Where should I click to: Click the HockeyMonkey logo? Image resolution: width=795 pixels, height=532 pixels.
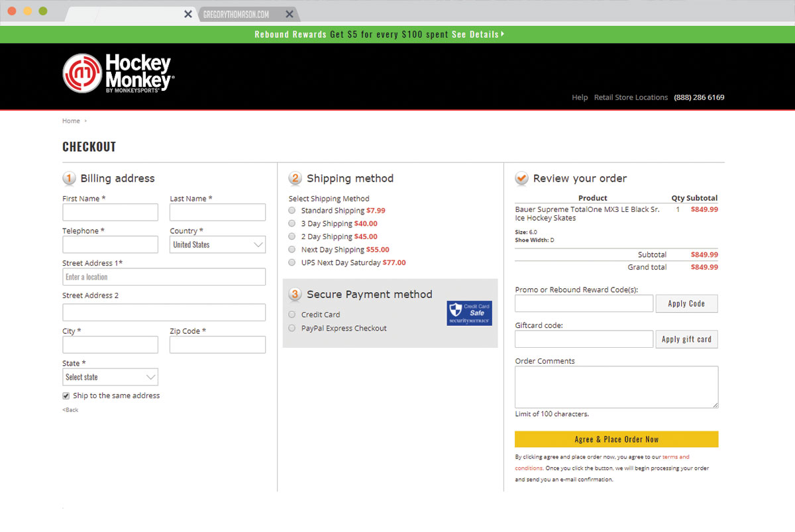point(119,73)
